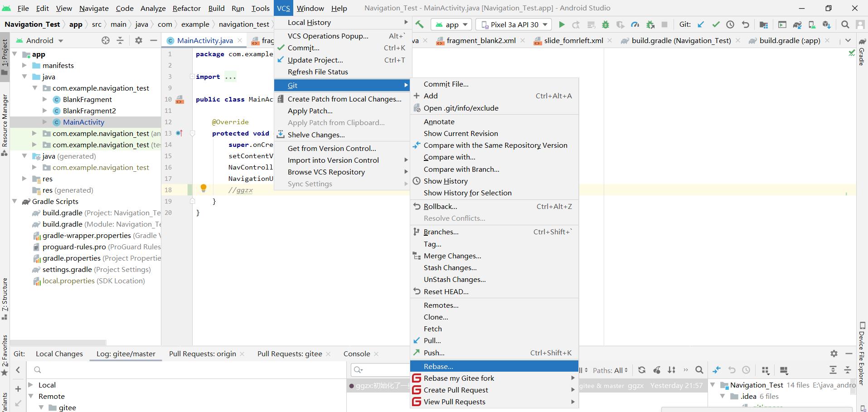Switch to MainActivity.java editor tab
The image size is (868, 412).
tap(205, 40)
